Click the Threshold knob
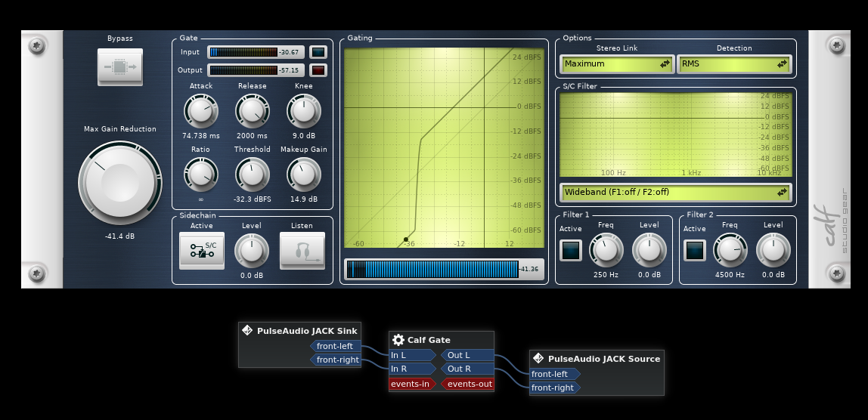The image size is (868, 420). coord(253,174)
